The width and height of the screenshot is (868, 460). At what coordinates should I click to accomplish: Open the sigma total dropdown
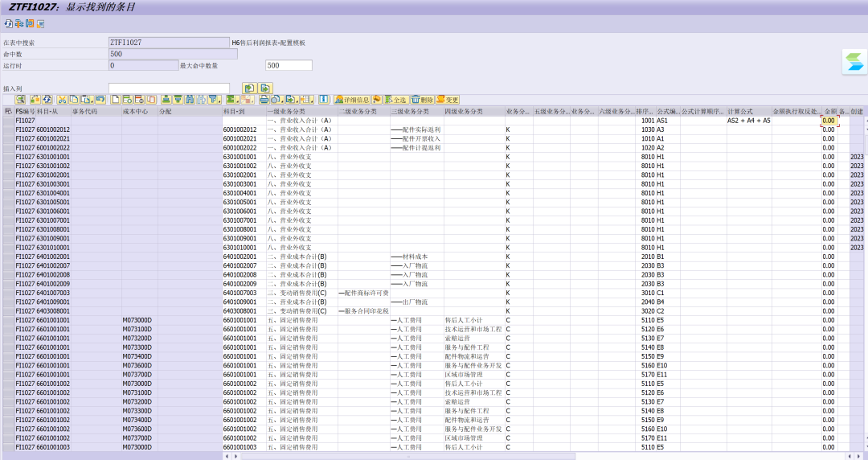tap(234, 100)
